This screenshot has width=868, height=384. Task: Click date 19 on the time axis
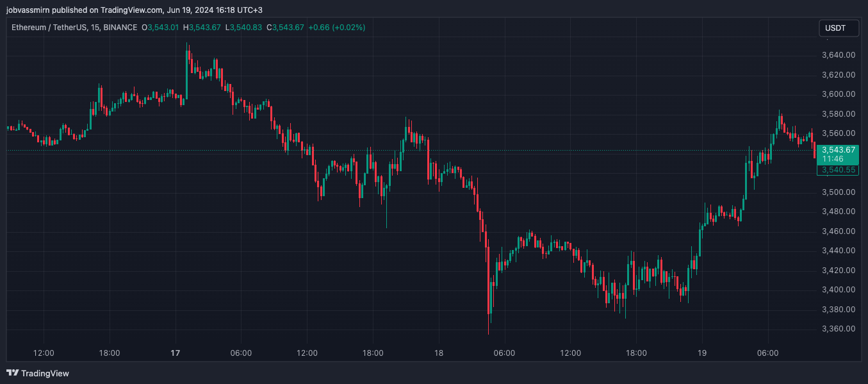tap(701, 353)
